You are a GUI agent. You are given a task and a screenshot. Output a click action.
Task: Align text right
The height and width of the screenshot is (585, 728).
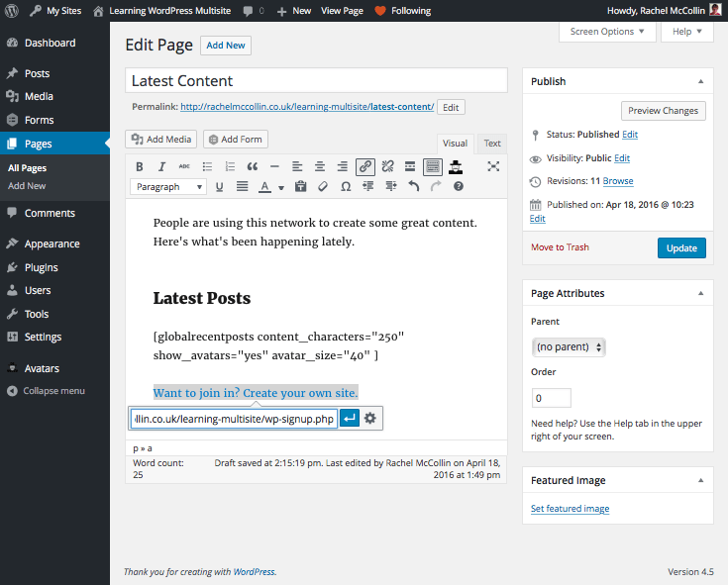click(343, 166)
